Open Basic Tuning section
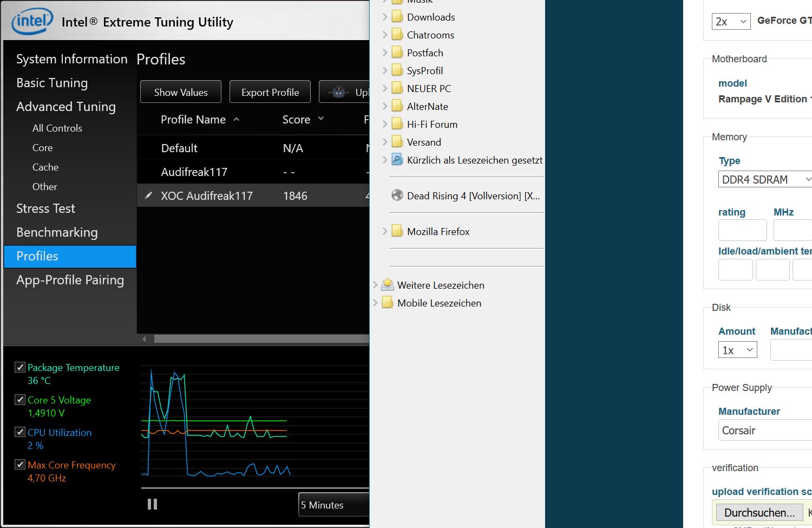This screenshot has height=528, width=812. [x=52, y=83]
